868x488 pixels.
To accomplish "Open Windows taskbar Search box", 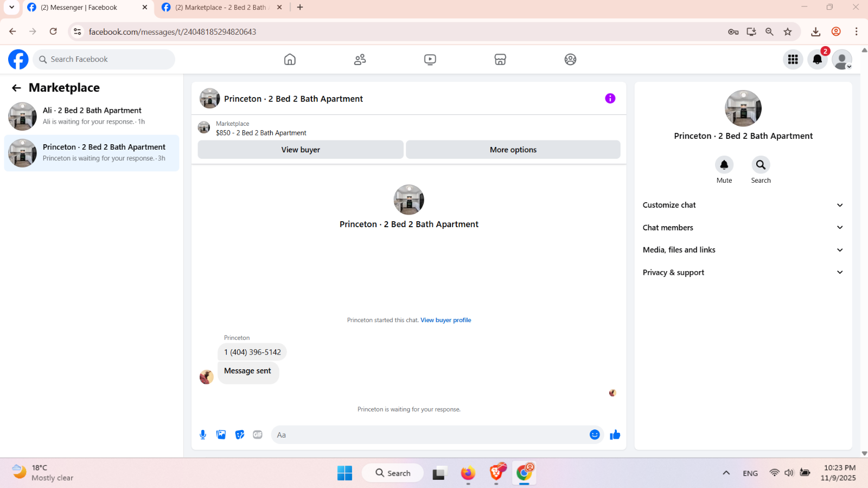I will pyautogui.click(x=393, y=473).
